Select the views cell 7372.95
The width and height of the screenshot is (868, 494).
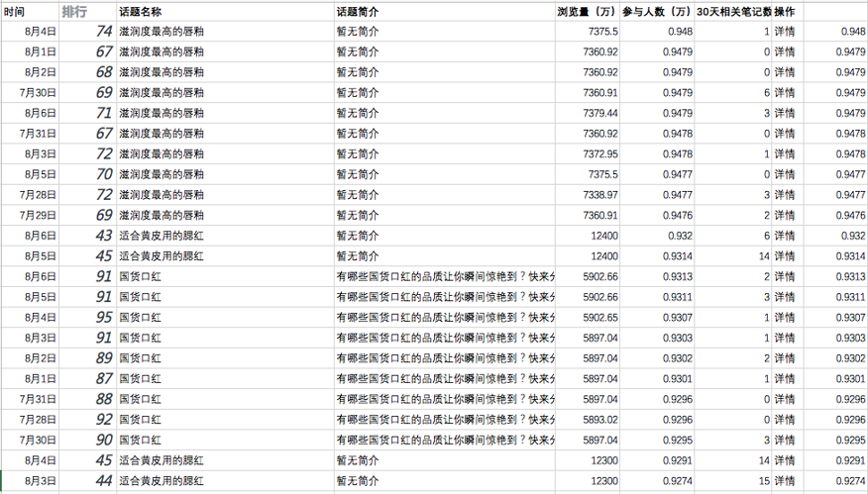tap(588, 154)
